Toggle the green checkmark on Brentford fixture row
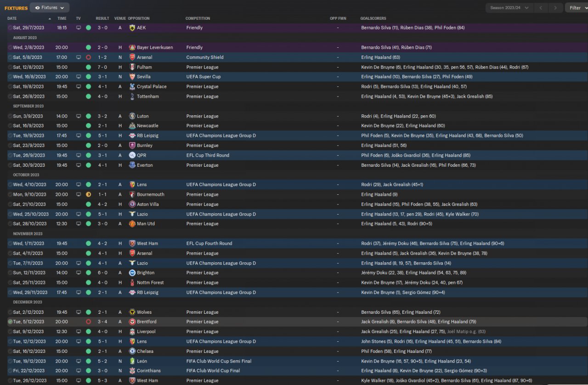 click(10, 322)
